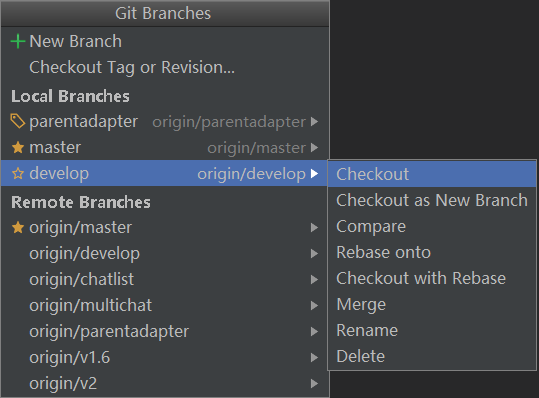Screen dimensions: 539x398
Task: Expand arrow on remote origin/develop row
Action: 314,254
